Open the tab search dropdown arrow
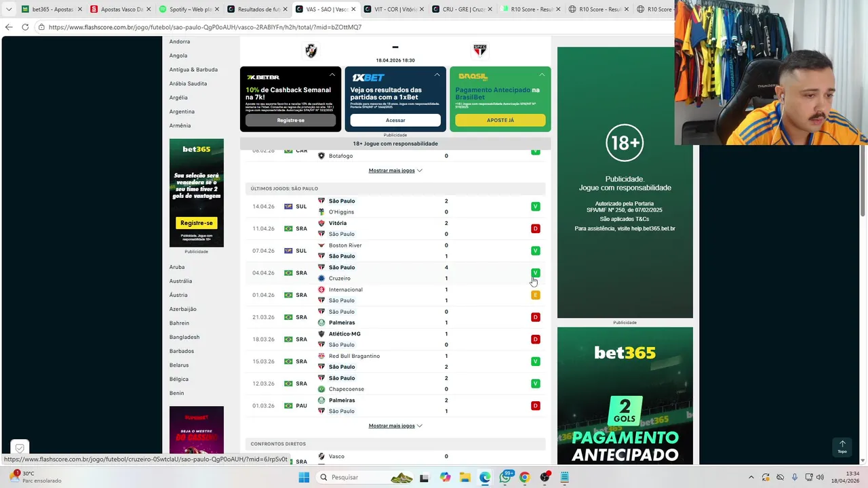 click(x=9, y=9)
